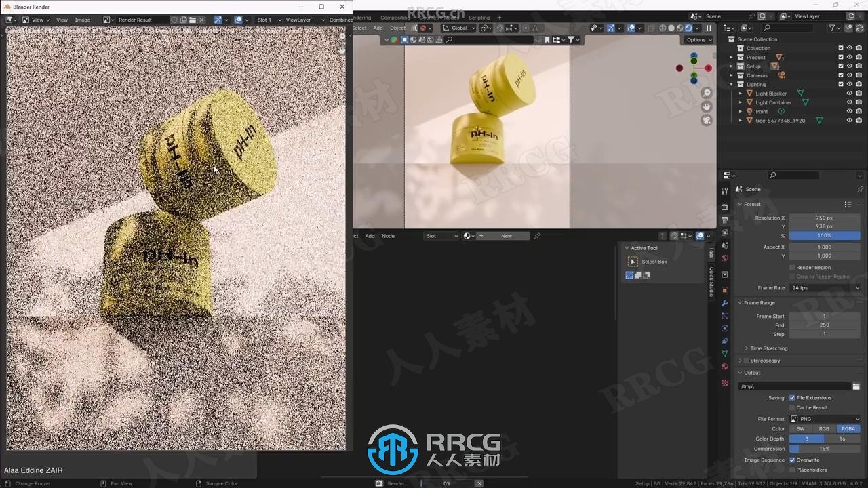Open the File Format PNG dropdown
Screen dimensions: 868x488
click(825, 419)
